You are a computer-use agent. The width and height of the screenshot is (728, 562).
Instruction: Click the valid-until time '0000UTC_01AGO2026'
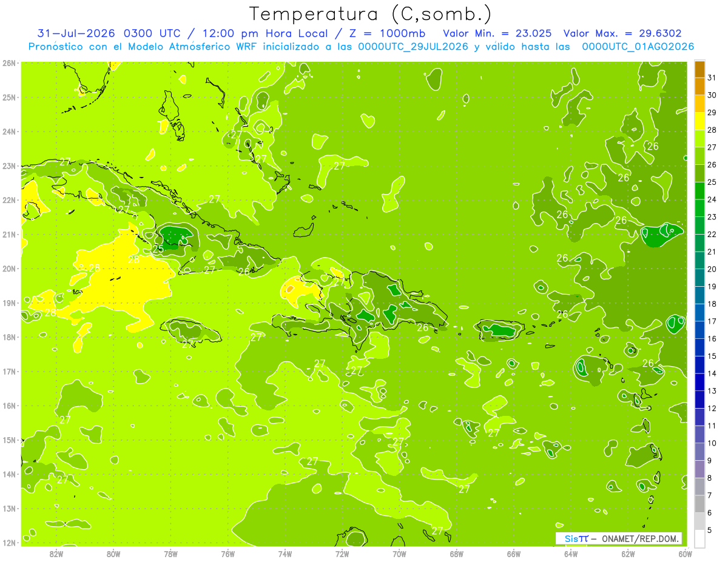638,47
